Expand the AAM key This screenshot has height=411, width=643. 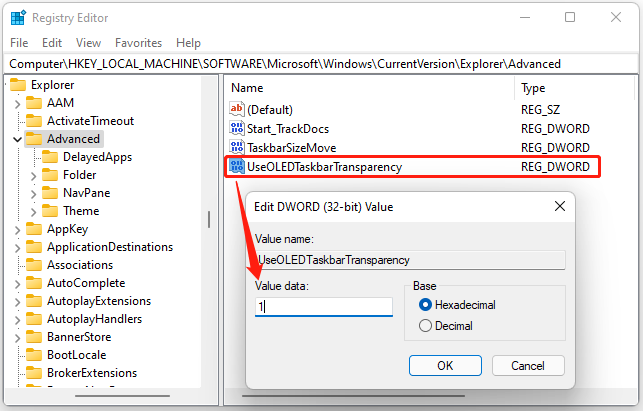[x=17, y=104]
